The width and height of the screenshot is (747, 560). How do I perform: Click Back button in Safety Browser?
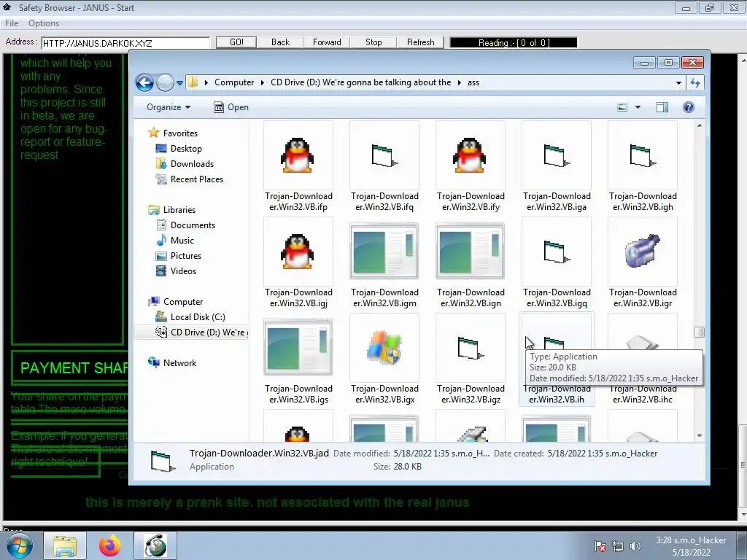point(280,42)
